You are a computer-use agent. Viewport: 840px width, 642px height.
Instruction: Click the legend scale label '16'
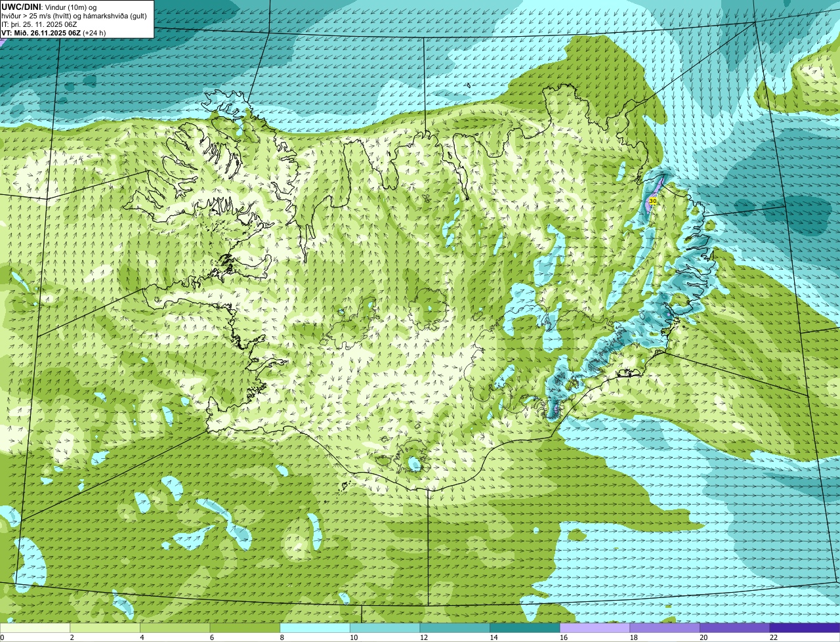(x=564, y=637)
